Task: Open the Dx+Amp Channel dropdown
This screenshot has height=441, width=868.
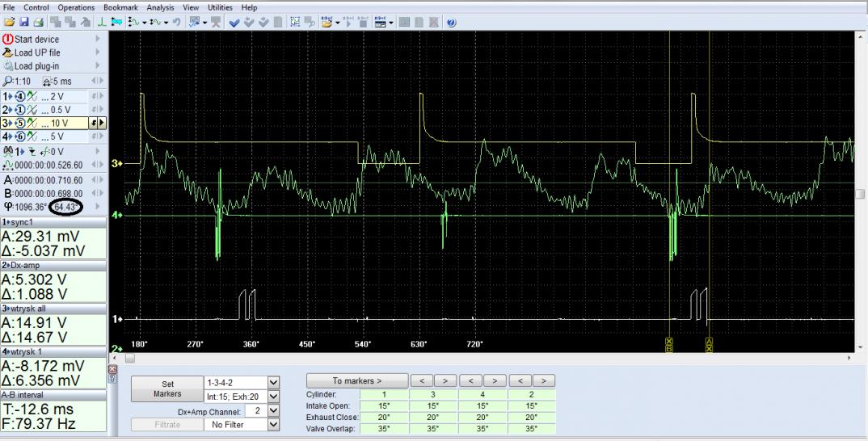Action: tap(272, 409)
